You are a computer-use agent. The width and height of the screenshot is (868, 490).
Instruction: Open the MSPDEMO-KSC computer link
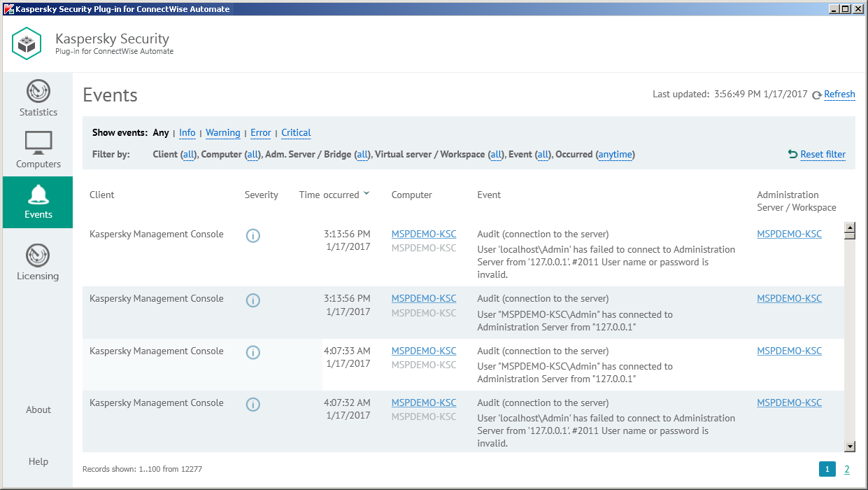click(423, 234)
